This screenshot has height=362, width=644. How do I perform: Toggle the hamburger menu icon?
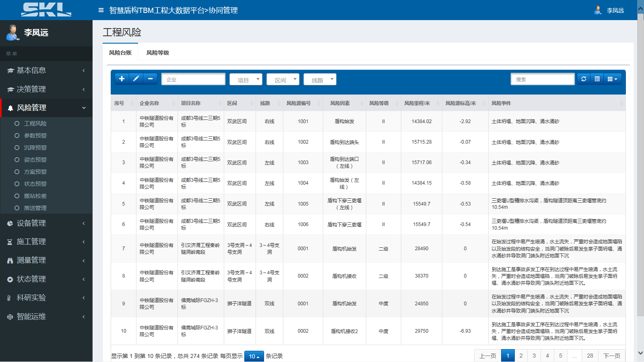click(x=101, y=10)
